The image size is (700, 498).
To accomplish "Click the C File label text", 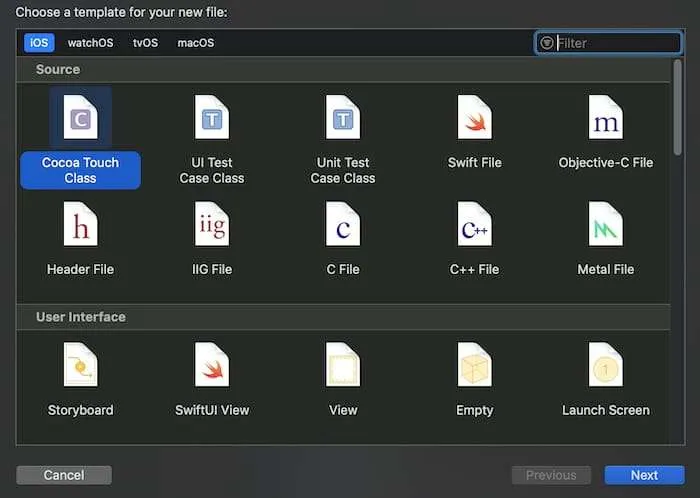I will pos(343,269).
